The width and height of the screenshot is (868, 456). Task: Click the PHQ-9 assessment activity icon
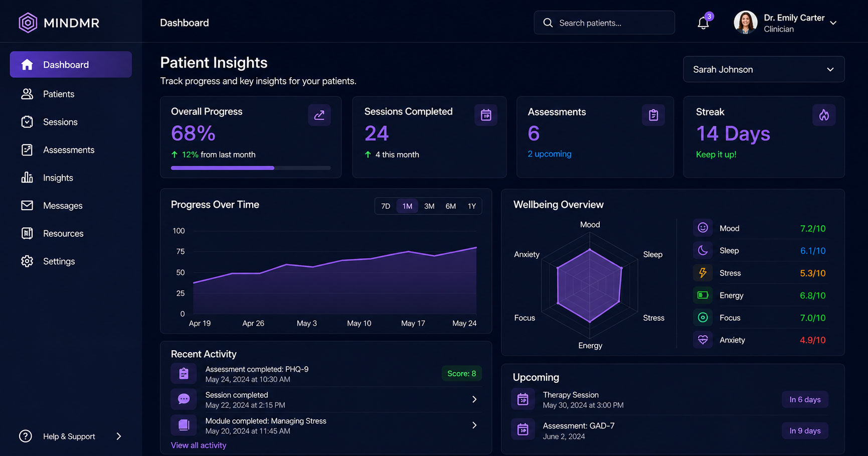(x=184, y=374)
